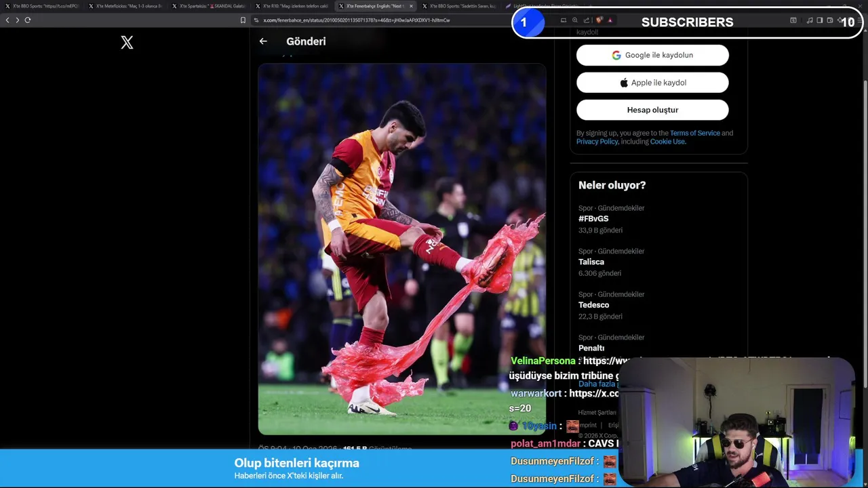Click 6.306 gönderi count under Talisca
The image size is (868, 488).
[x=599, y=273]
